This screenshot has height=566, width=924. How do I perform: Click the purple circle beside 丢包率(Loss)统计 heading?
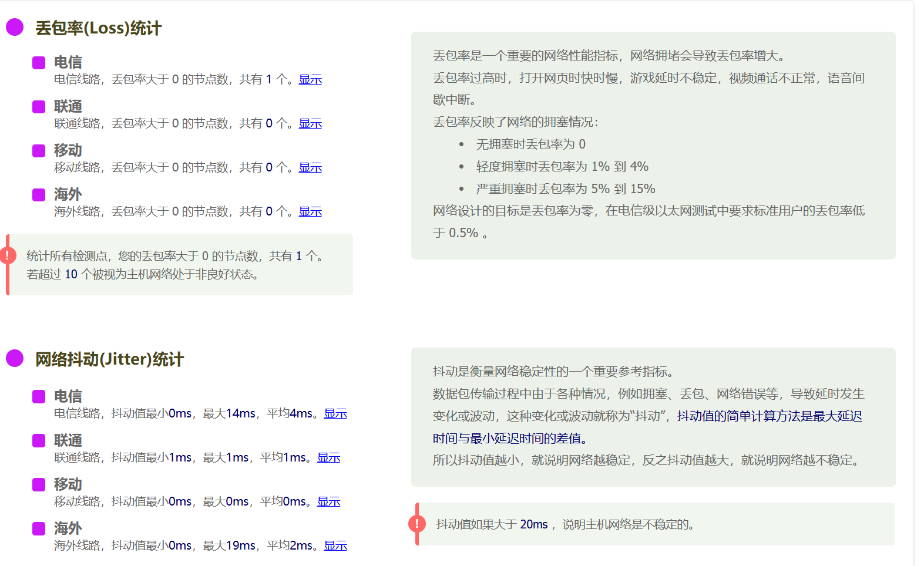click(15, 27)
